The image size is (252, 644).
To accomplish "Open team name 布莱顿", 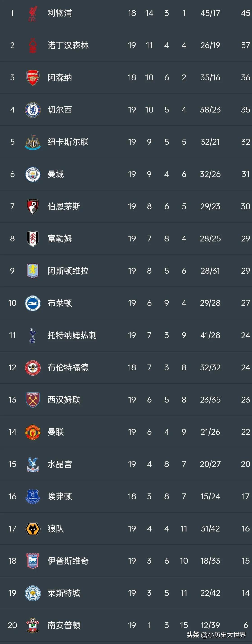I will [x=60, y=303].
